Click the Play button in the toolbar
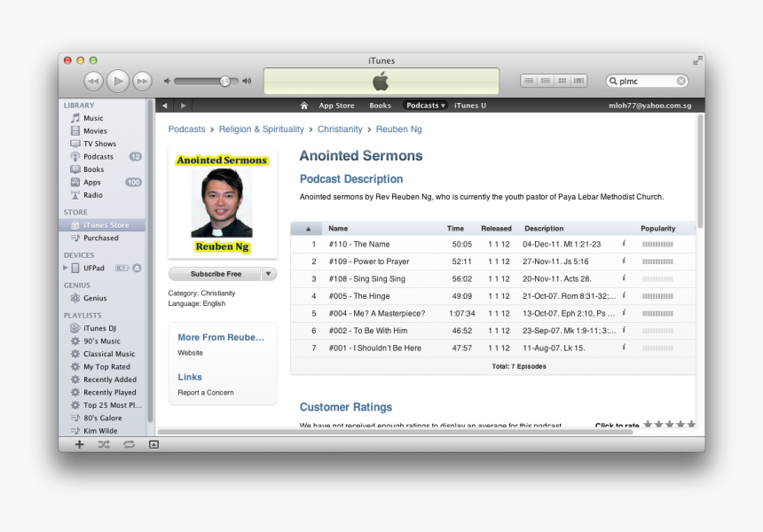Image resolution: width=763 pixels, height=532 pixels. (118, 82)
